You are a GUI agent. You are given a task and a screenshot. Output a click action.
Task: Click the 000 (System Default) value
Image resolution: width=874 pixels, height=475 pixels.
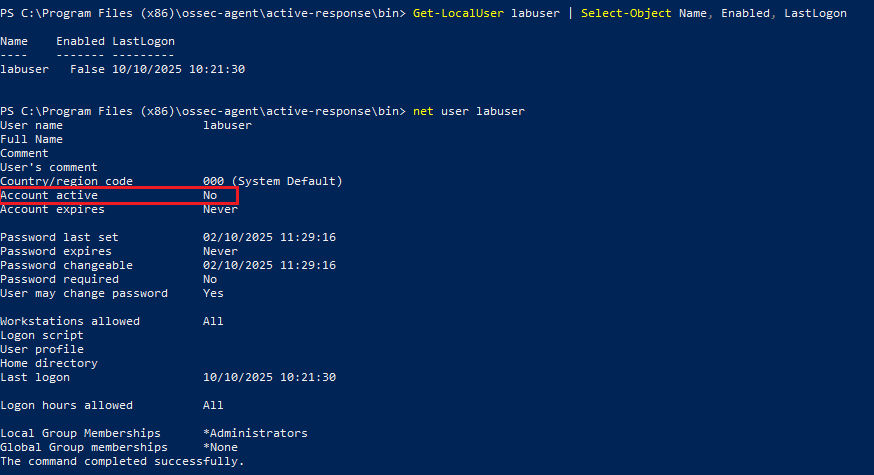click(272, 181)
